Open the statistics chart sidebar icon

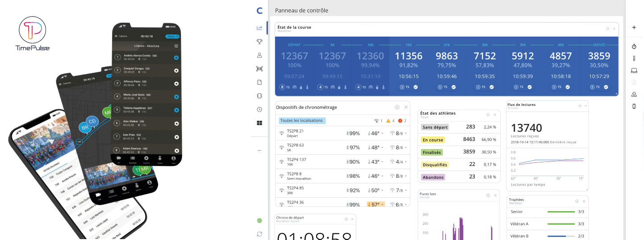(x=259, y=28)
